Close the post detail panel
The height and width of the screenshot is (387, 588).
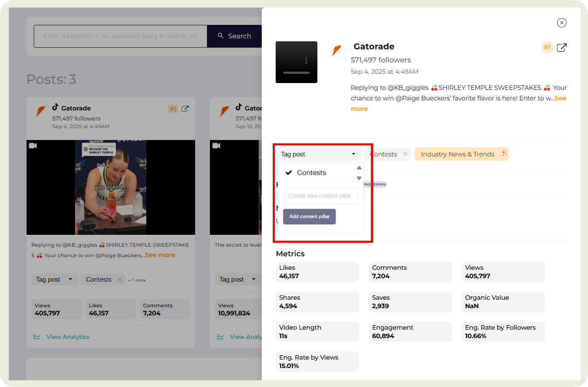point(561,23)
